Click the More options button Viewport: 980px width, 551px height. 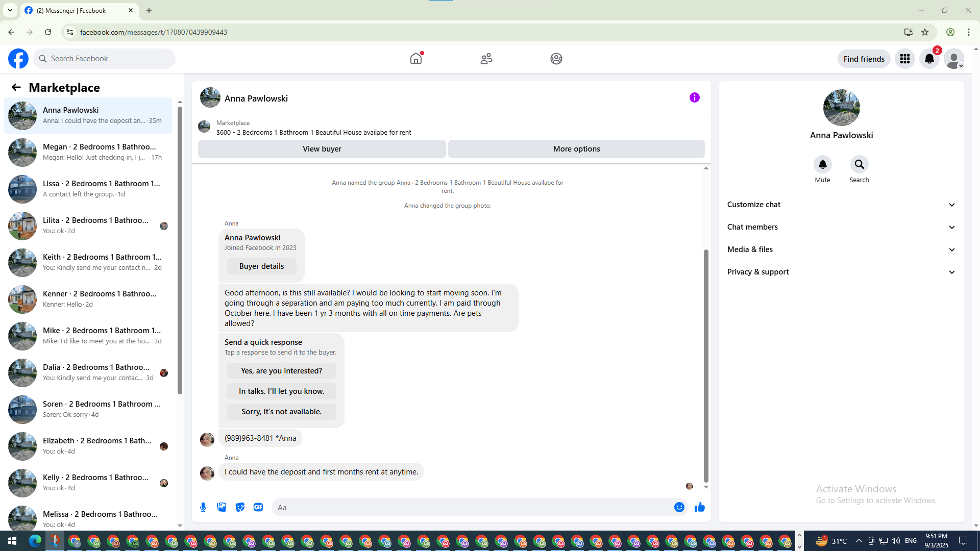click(576, 149)
